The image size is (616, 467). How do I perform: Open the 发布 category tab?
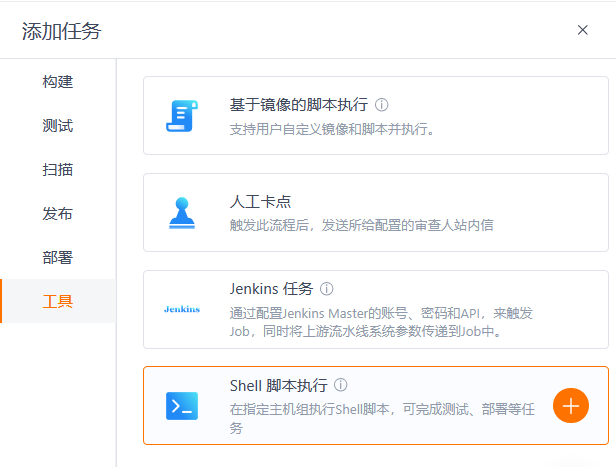(58, 214)
